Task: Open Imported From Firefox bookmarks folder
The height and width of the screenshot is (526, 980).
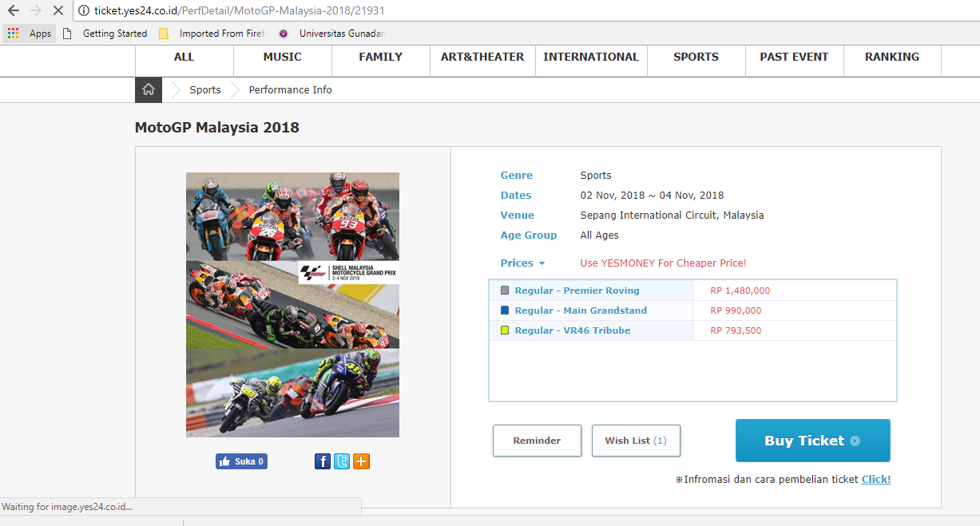Action: pyautogui.click(x=212, y=34)
